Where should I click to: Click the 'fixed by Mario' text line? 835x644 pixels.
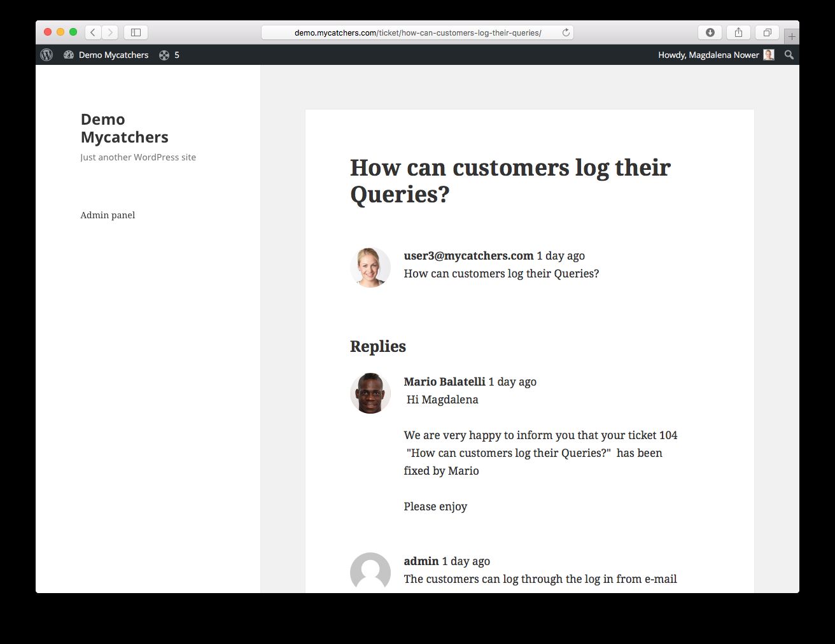click(441, 471)
